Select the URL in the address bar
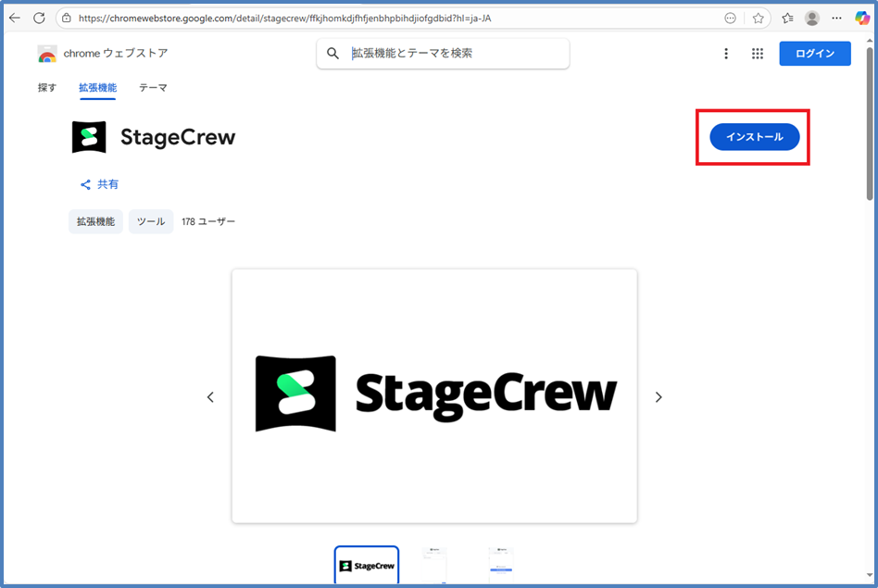 pos(284,18)
